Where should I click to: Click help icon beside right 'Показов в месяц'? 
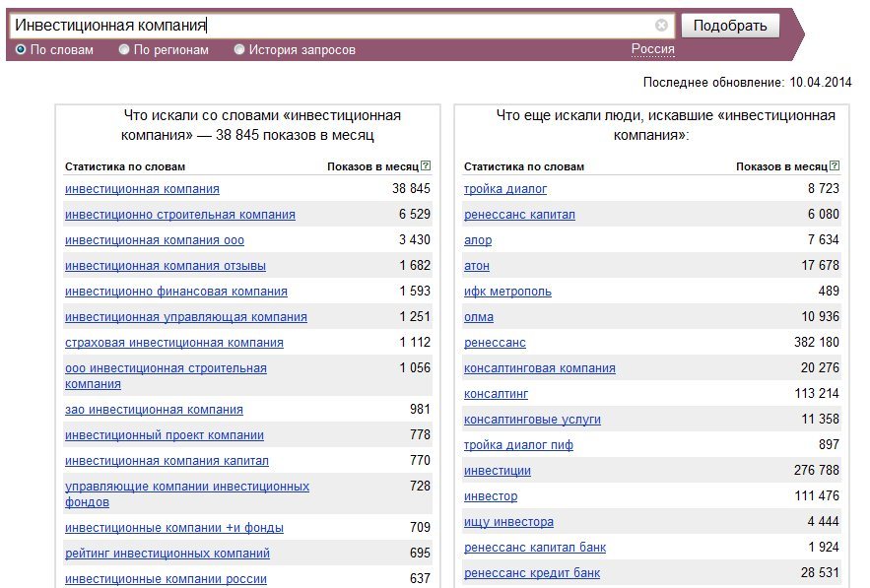[x=835, y=165]
